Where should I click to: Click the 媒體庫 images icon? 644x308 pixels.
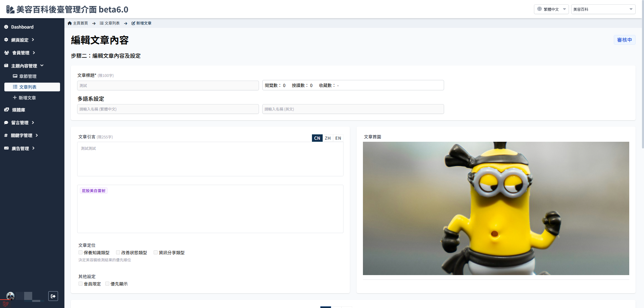[6, 109]
